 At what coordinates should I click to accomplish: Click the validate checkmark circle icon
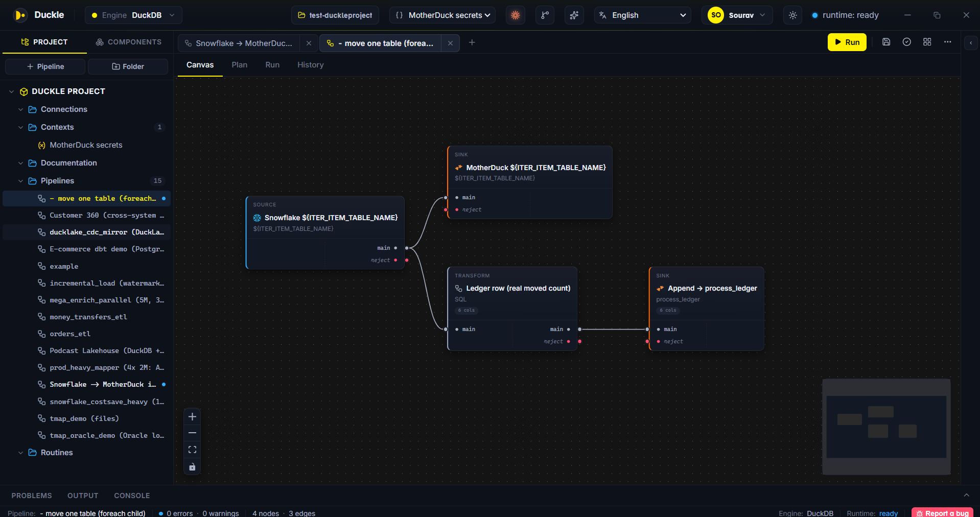coord(906,42)
